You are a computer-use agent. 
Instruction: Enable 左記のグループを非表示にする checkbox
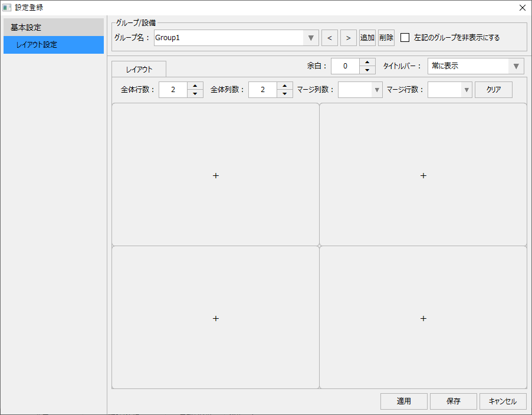405,37
